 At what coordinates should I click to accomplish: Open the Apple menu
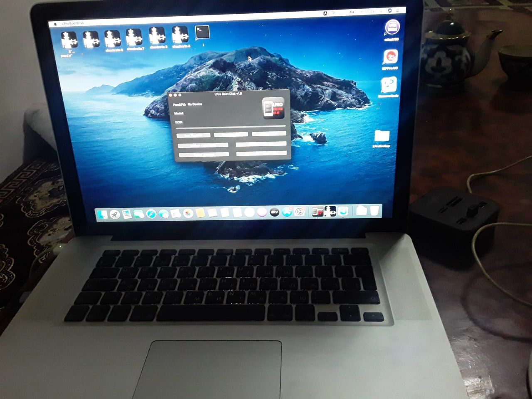[x=54, y=24]
